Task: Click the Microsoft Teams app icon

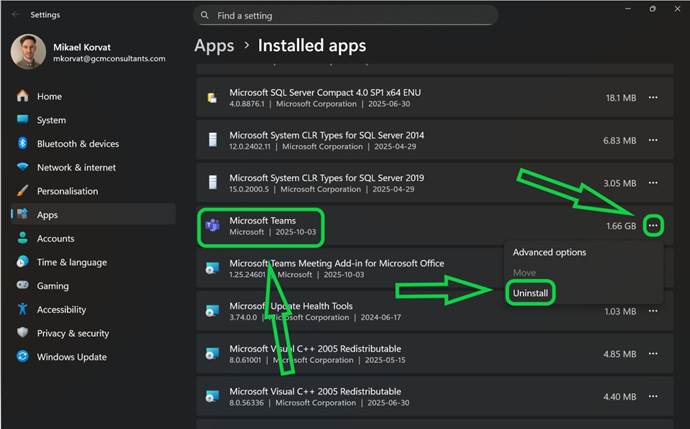Action: pos(213,226)
